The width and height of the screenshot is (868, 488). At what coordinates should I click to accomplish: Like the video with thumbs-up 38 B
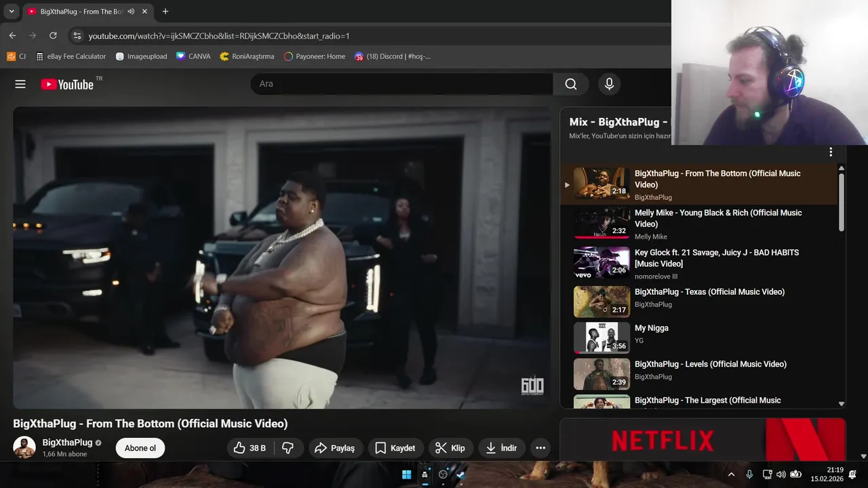click(250, 448)
